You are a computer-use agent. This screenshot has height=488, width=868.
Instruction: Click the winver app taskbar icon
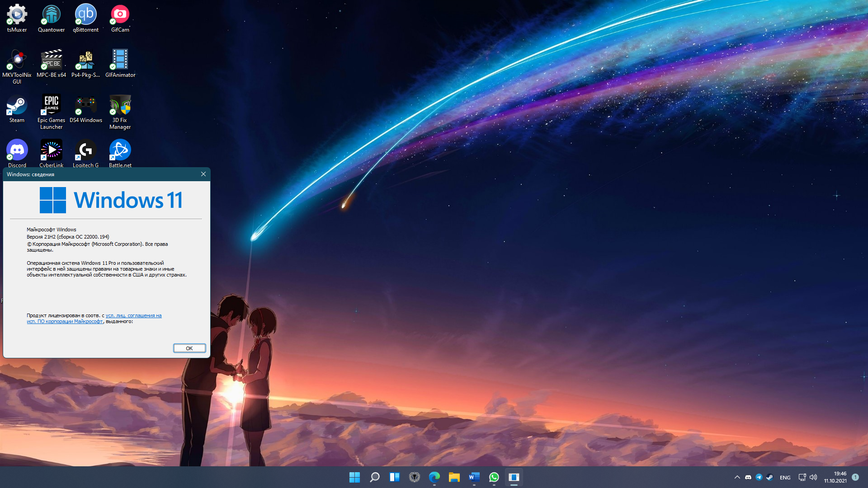[x=514, y=477]
